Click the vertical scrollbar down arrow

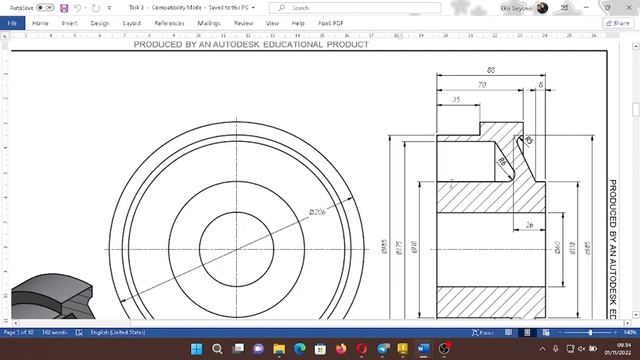[x=636, y=315]
